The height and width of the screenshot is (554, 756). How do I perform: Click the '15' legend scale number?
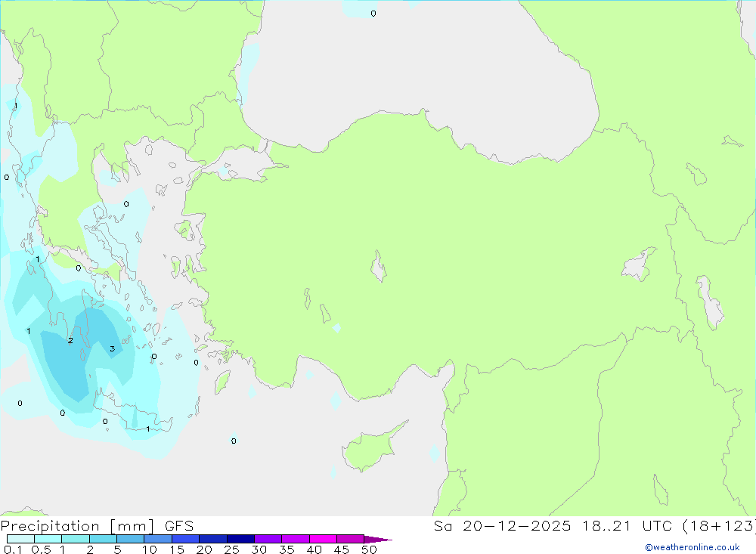(x=176, y=549)
